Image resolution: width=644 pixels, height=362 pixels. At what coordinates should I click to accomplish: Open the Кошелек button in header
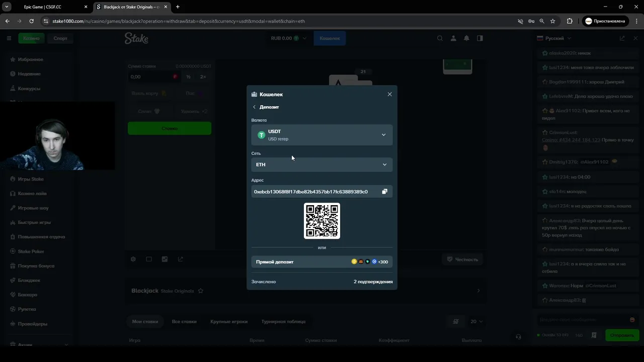click(330, 38)
